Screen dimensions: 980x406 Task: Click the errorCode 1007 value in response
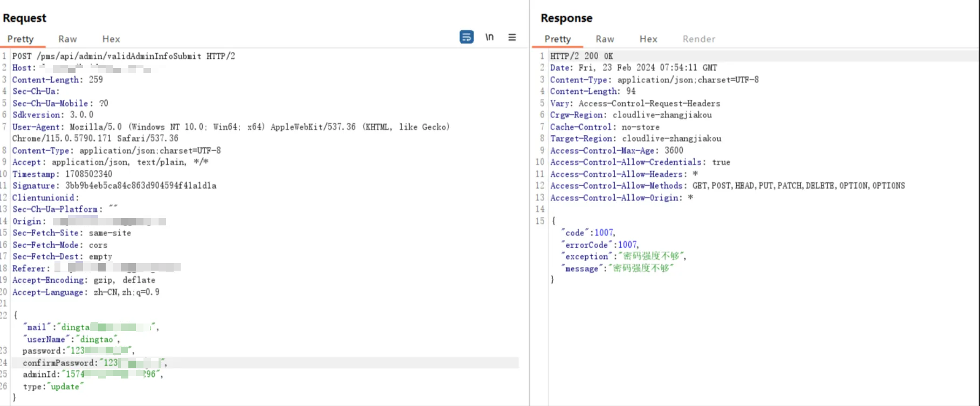[x=627, y=245]
